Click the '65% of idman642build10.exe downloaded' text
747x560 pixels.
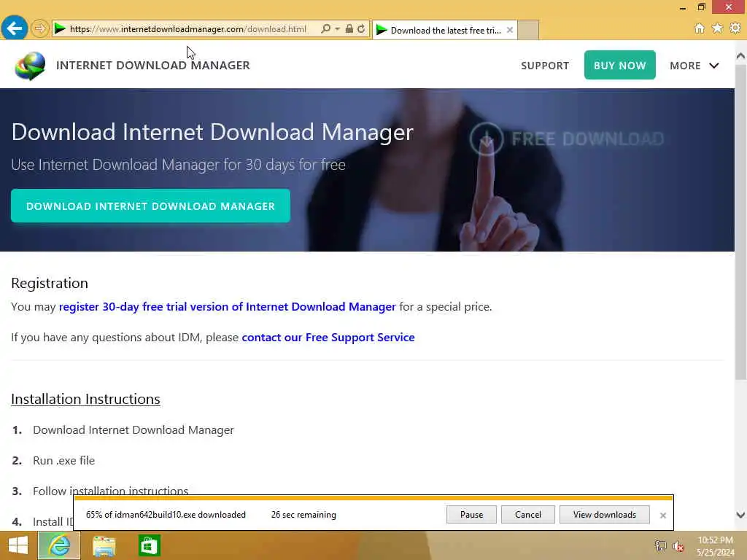166,515
